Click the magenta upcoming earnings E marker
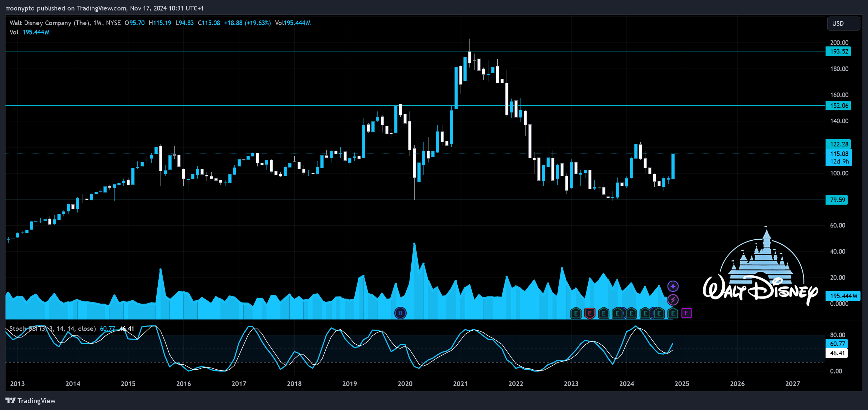 pos(686,313)
